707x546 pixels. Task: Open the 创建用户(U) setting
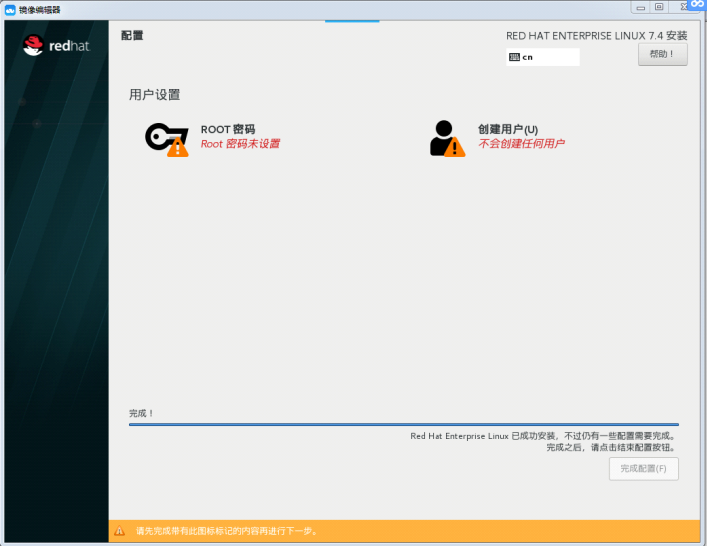508,129
